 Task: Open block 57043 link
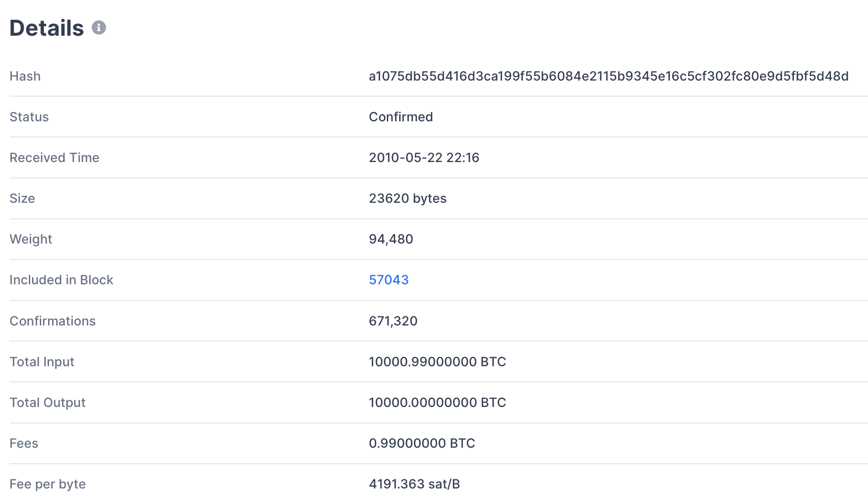(x=390, y=280)
